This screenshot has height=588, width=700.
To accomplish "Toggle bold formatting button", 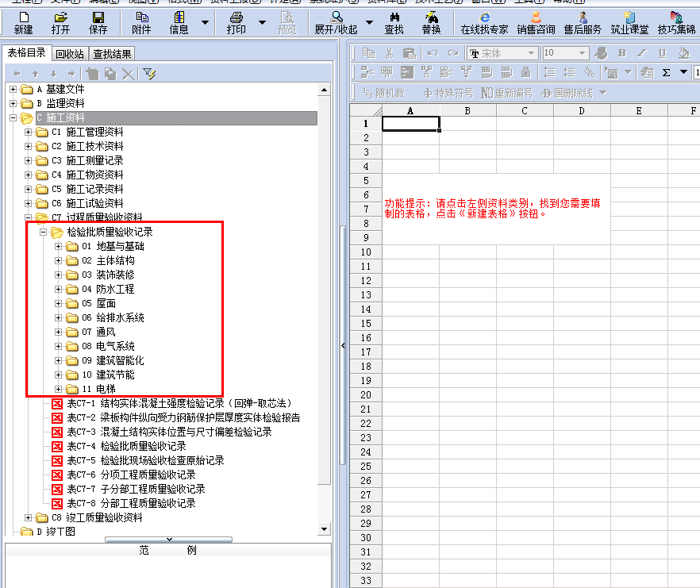I will pos(621,53).
